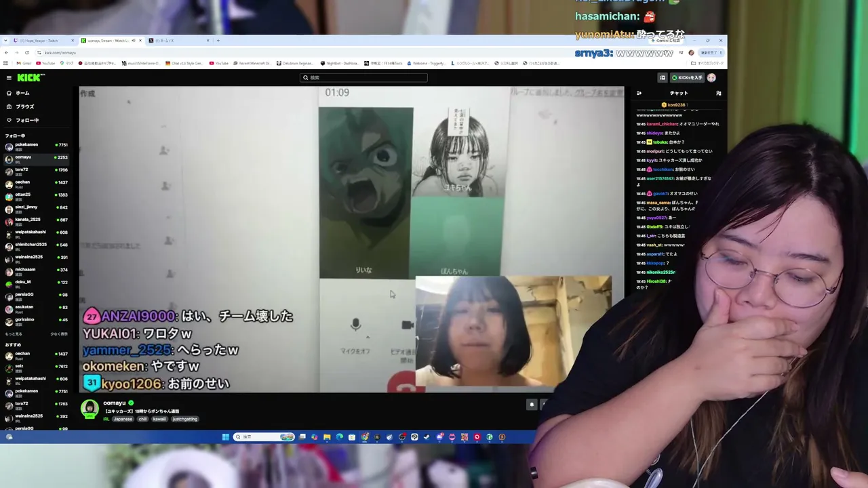868x488 pixels.
Task: Open Task View from taskbar
Action: click(302, 437)
